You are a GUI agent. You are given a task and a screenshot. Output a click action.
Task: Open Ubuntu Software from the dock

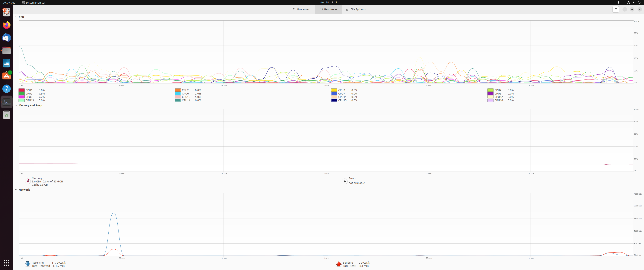[6, 76]
